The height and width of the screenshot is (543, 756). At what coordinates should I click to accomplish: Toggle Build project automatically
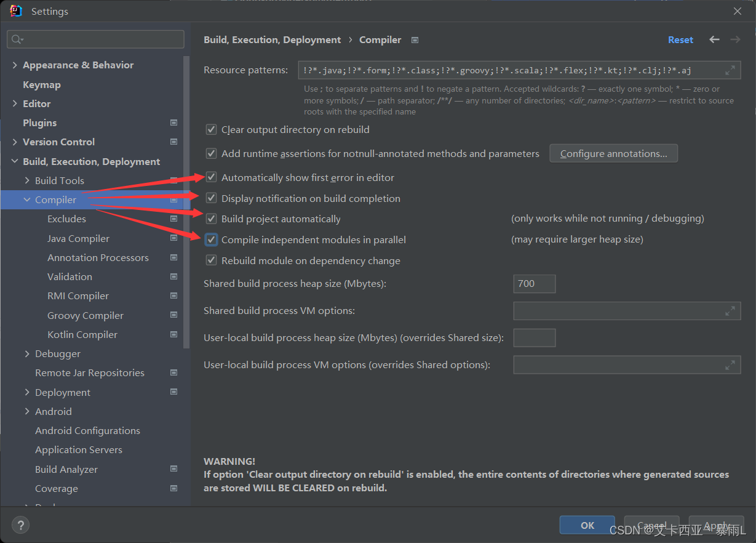coord(211,219)
